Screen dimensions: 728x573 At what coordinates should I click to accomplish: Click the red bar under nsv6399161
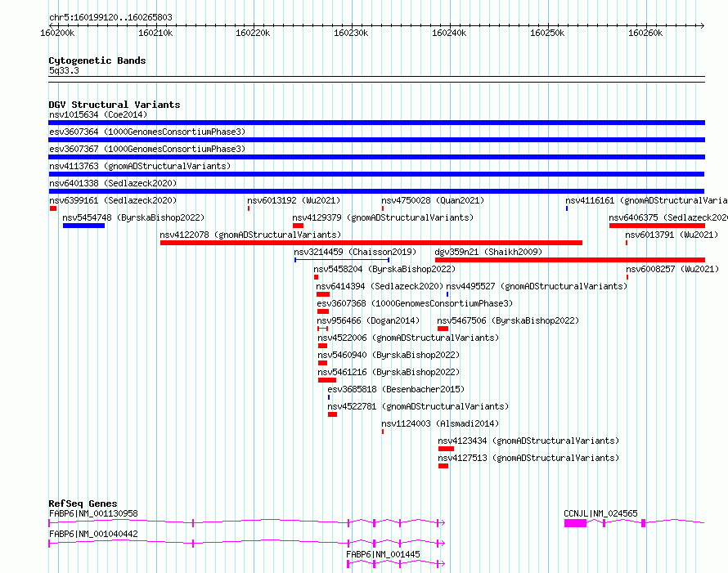click(x=53, y=208)
